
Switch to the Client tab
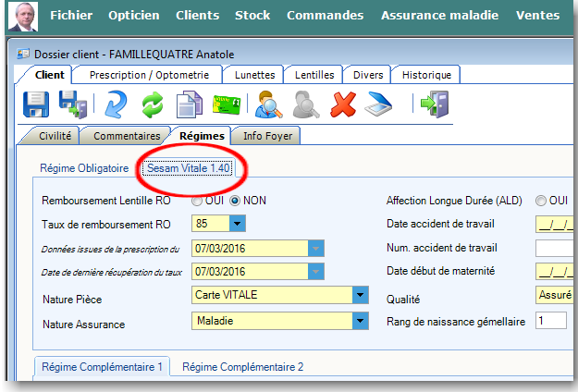(49, 75)
